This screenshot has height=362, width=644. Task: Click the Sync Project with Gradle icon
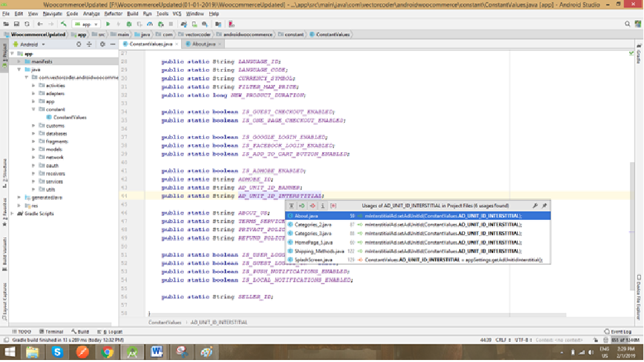184,24
